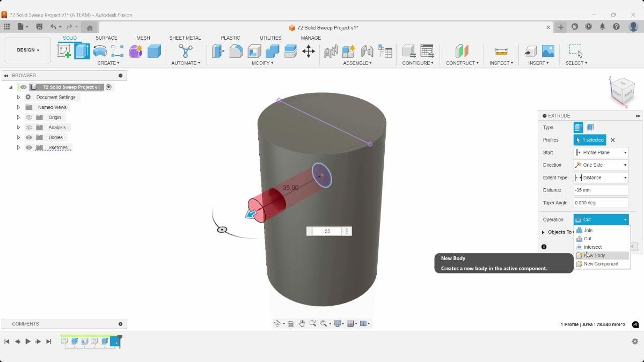Expand Document Settings node
Viewport: 644px width, 362px height.
18,97
